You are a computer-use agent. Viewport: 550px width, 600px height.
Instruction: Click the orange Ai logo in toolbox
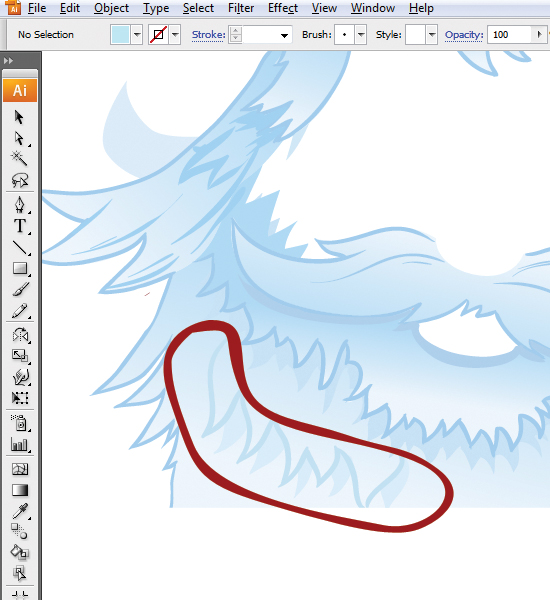(x=20, y=91)
